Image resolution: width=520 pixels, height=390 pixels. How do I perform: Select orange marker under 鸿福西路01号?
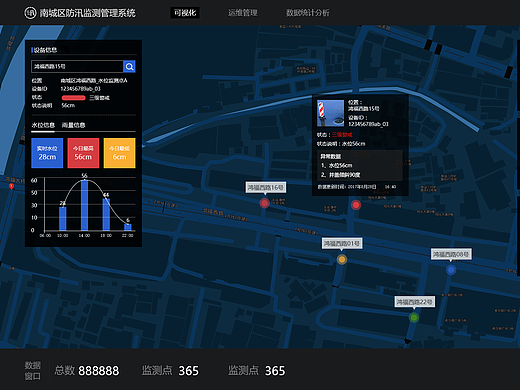click(x=342, y=259)
